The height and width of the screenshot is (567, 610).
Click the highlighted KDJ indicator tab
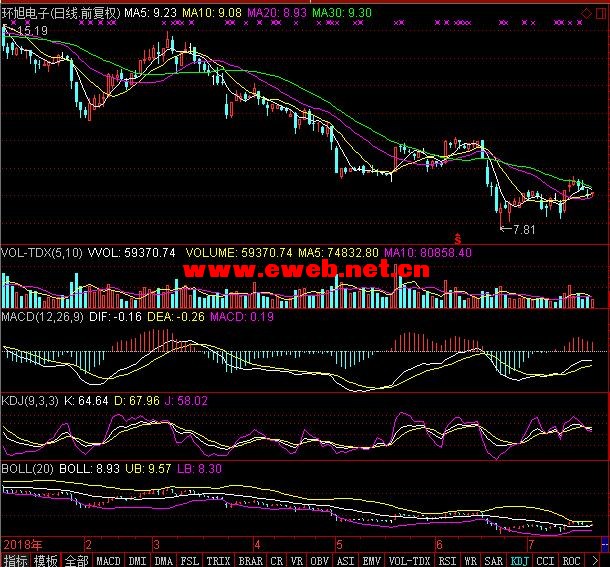(x=519, y=561)
